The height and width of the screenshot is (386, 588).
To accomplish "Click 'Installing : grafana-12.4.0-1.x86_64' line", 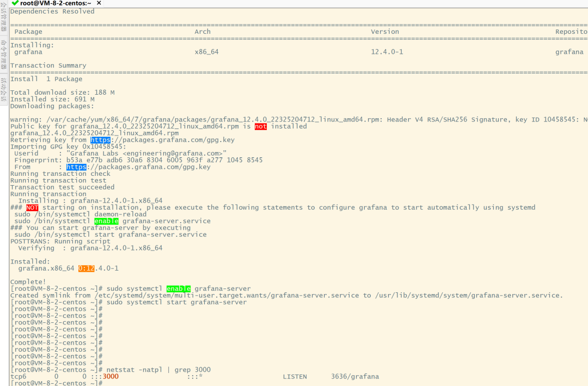I will 90,201.
